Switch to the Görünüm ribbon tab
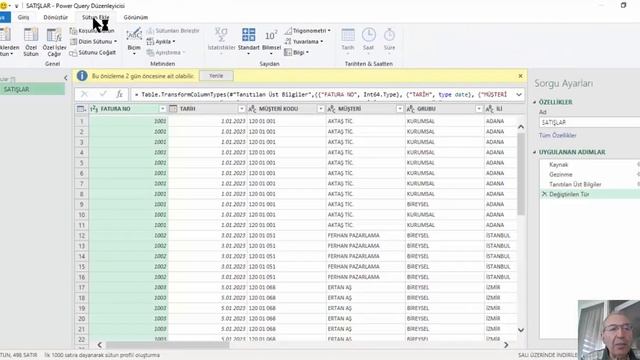The image size is (640, 360). pos(136,17)
